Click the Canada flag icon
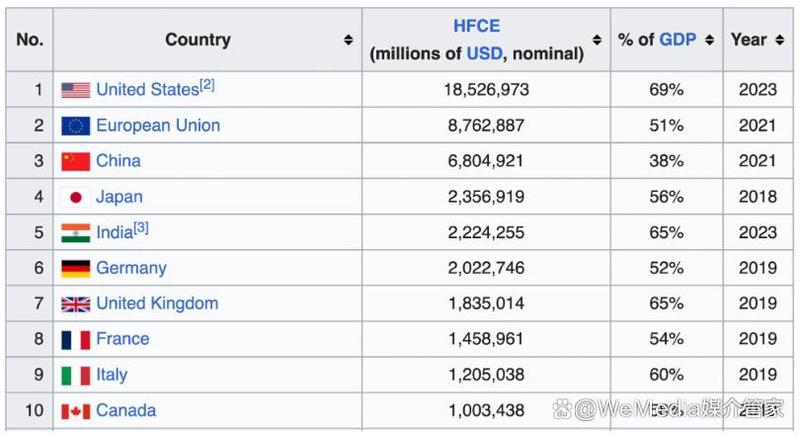This screenshot has height=437, width=800. [x=75, y=411]
